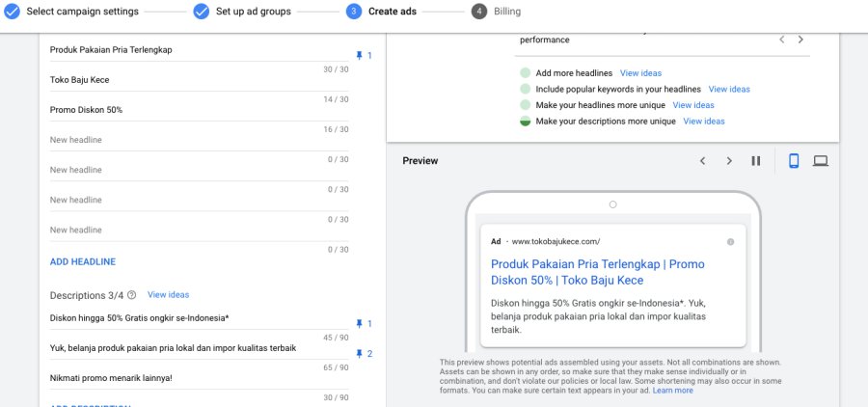The width and height of the screenshot is (868, 407).
Task: Click the pin icon beside Produk Pakaian Pria Terlengkap
Action: click(x=360, y=55)
